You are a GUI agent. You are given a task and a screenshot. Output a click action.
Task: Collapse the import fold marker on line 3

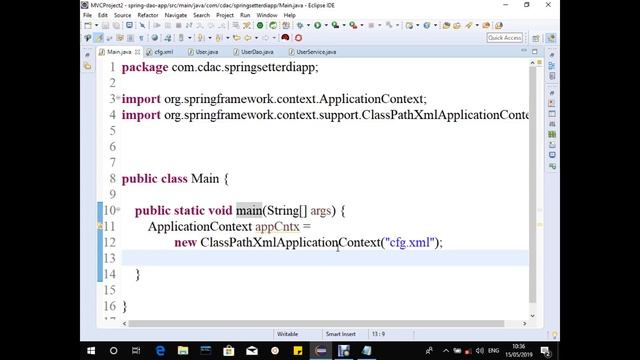coord(118,98)
